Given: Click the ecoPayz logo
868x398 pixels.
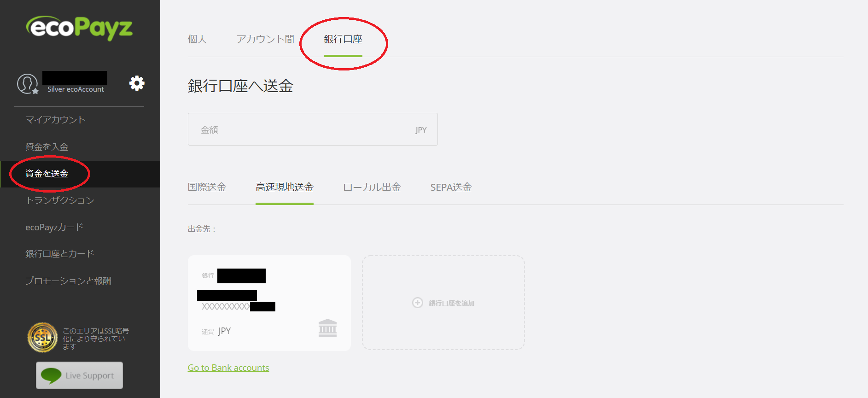Looking at the screenshot, I should pos(79,28).
